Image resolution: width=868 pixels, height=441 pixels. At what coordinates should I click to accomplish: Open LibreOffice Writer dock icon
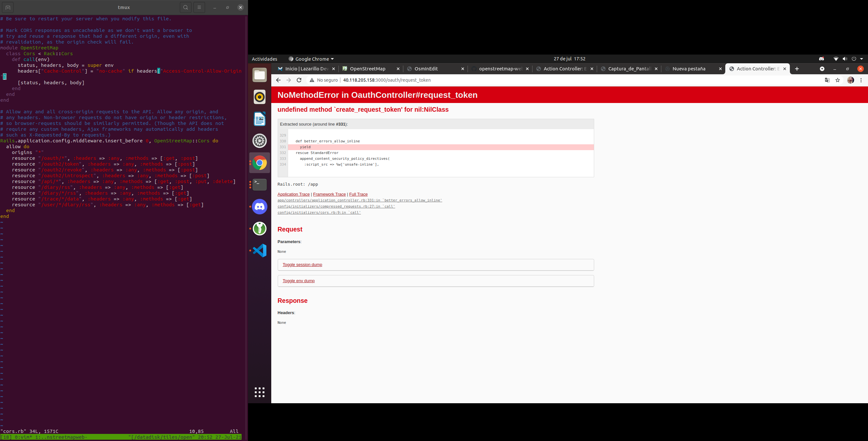259,119
